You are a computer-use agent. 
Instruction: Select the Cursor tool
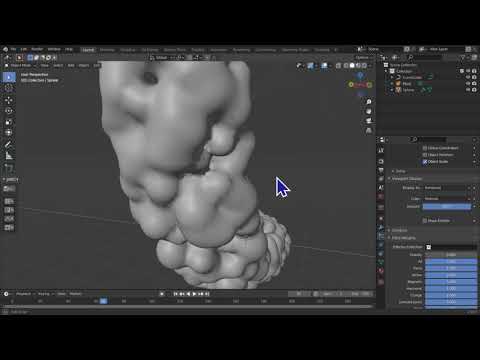[9, 88]
